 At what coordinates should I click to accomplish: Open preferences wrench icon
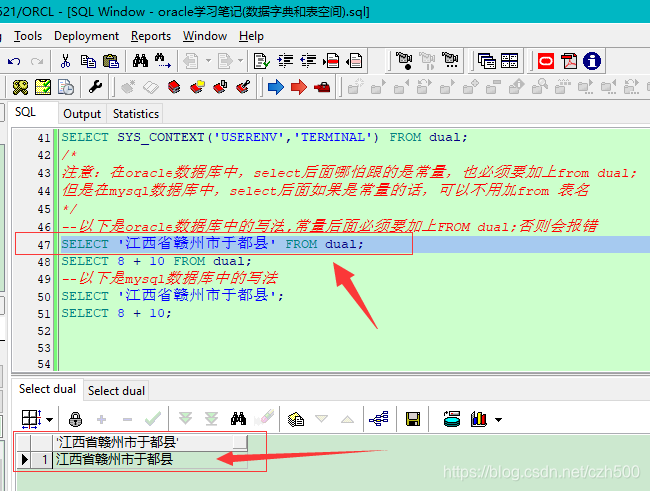pyautogui.click(x=95, y=87)
